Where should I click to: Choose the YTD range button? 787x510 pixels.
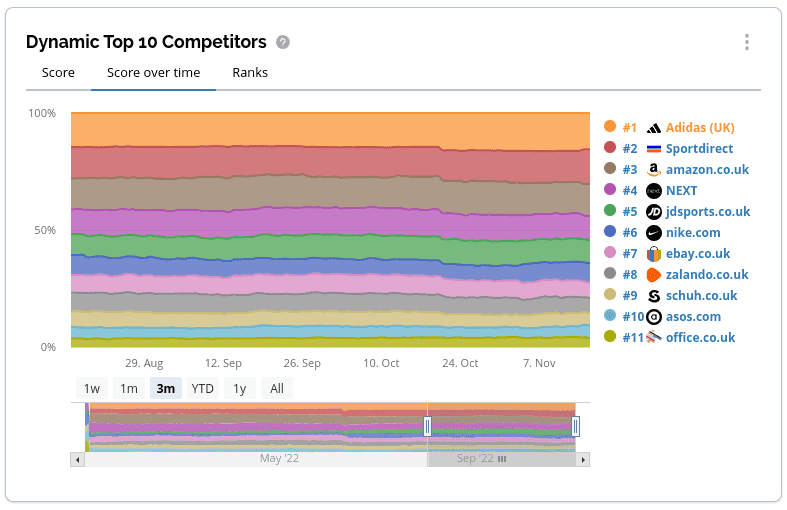(x=203, y=389)
